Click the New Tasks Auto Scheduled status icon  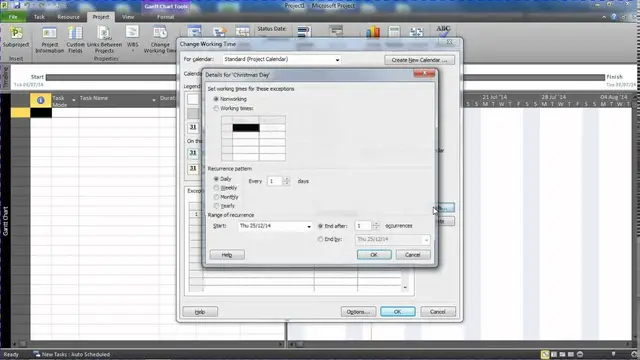pos(37,354)
